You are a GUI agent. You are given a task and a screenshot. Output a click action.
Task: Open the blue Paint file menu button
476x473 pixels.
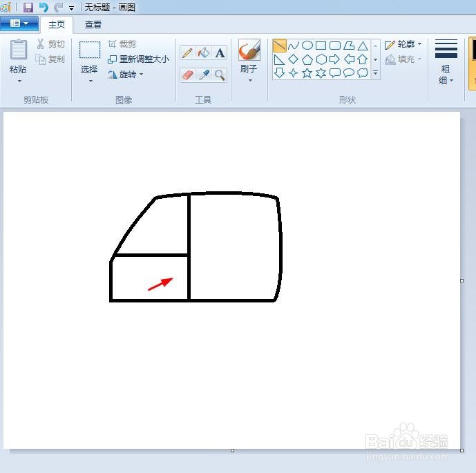point(19,23)
